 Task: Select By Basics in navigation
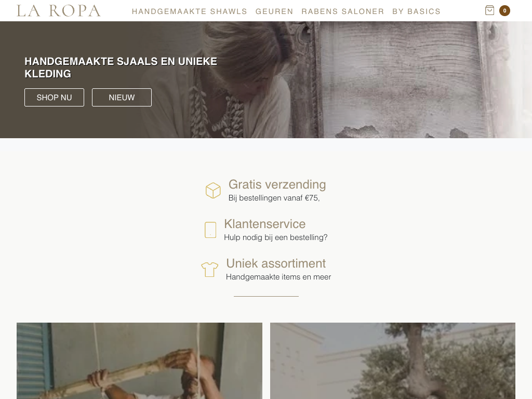point(416,11)
